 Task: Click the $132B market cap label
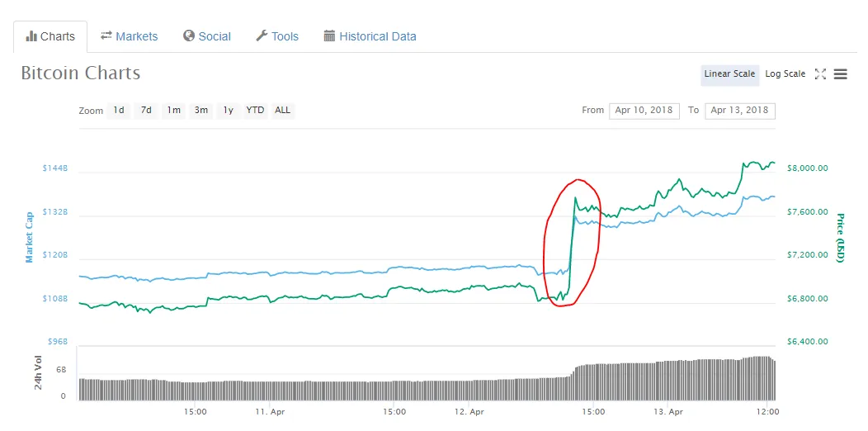pos(54,212)
